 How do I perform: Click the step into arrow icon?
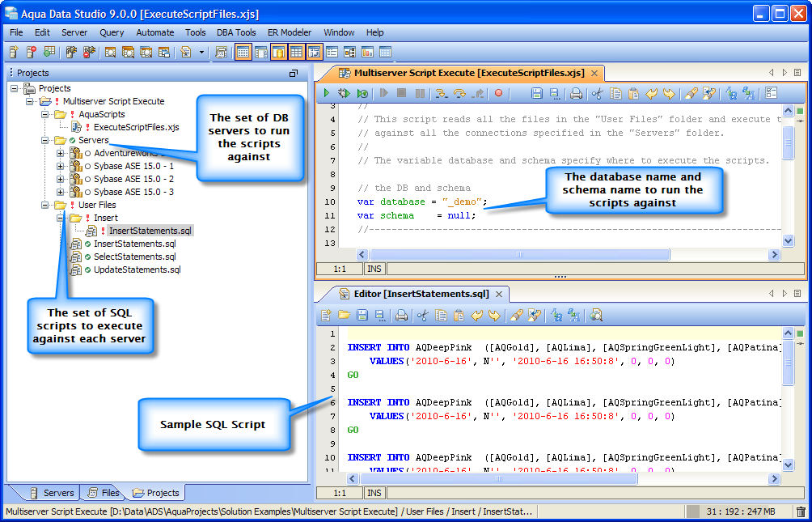pyautogui.click(x=442, y=93)
